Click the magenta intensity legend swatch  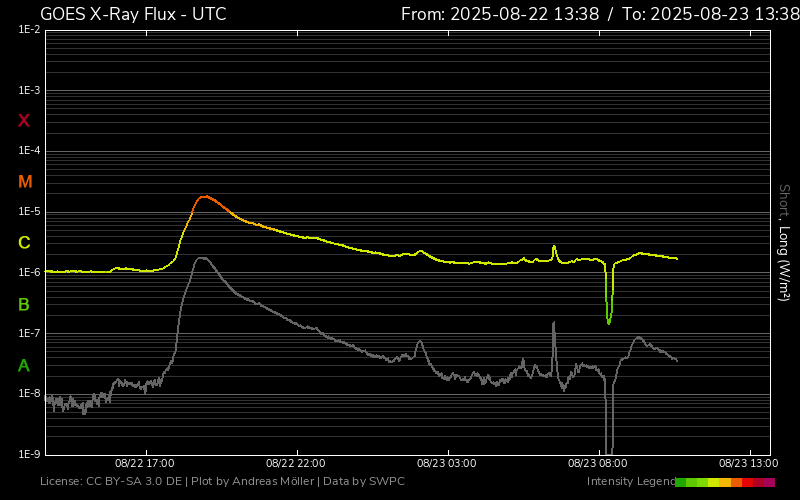point(769,482)
